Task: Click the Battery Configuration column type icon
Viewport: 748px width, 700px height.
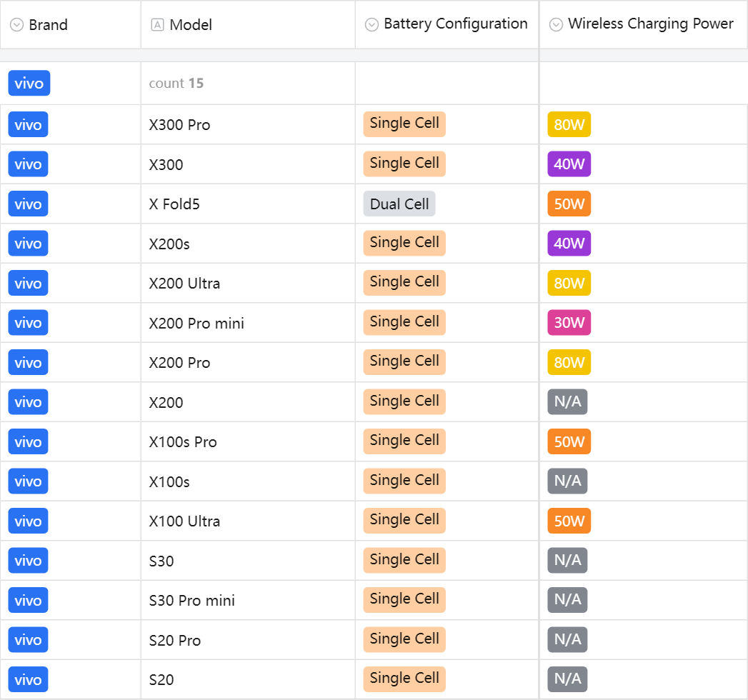Action: pos(371,24)
